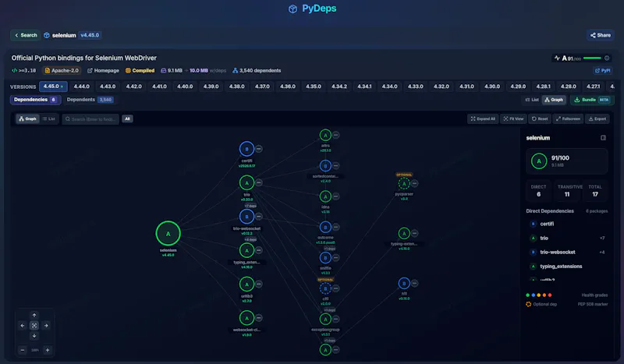Enter Fullscreen mode for graph
The height and width of the screenshot is (364, 624).
(568, 118)
